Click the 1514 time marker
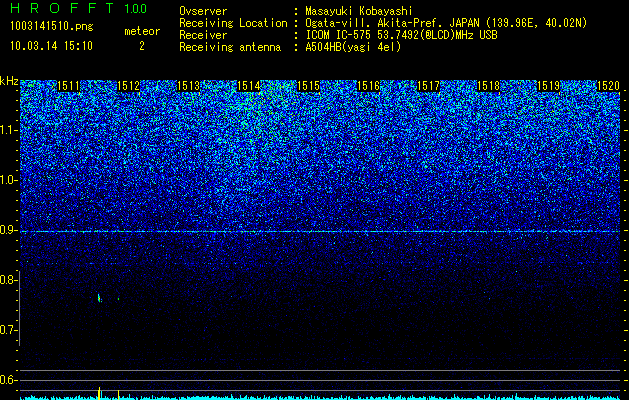Screen dimensions: 629x400 coord(248,86)
